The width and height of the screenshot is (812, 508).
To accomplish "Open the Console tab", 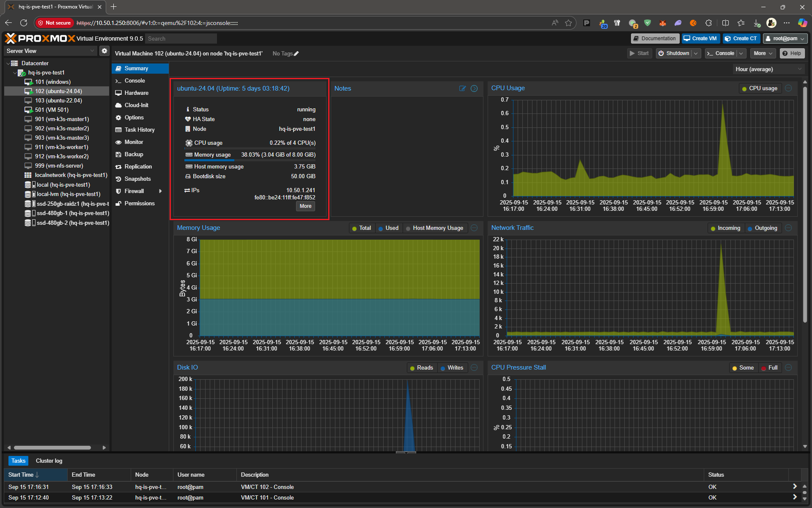I will (x=140, y=81).
